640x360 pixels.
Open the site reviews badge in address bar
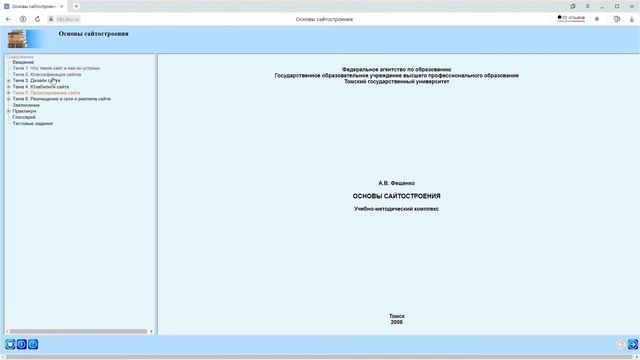[571, 18]
